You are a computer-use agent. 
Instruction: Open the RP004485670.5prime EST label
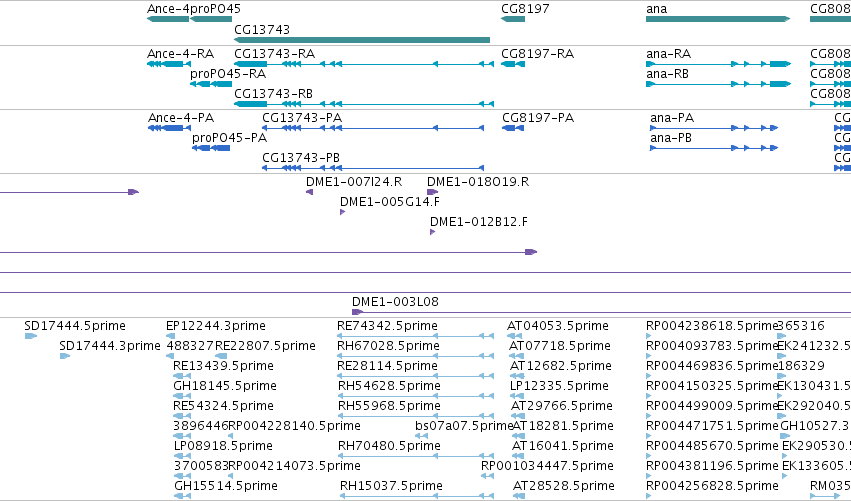coord(712,446)
